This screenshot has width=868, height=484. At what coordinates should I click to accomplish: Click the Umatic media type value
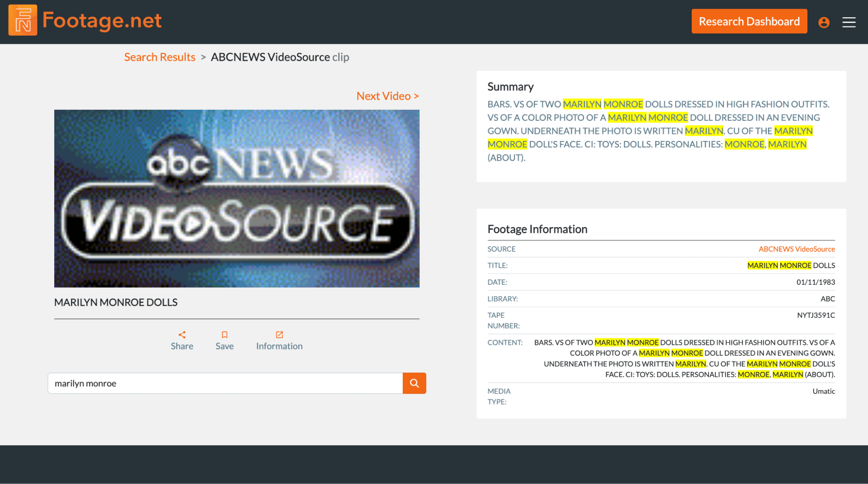pyautogui.click(x=824, y=391)
